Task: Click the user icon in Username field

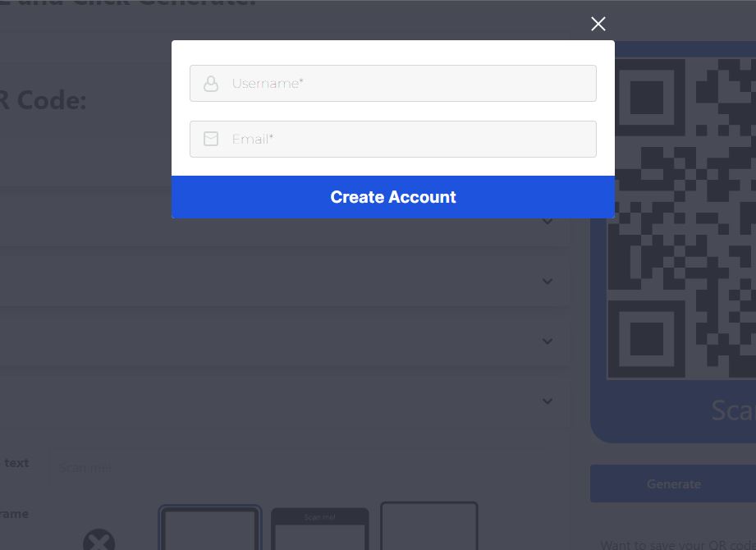Action: [211, 84]
